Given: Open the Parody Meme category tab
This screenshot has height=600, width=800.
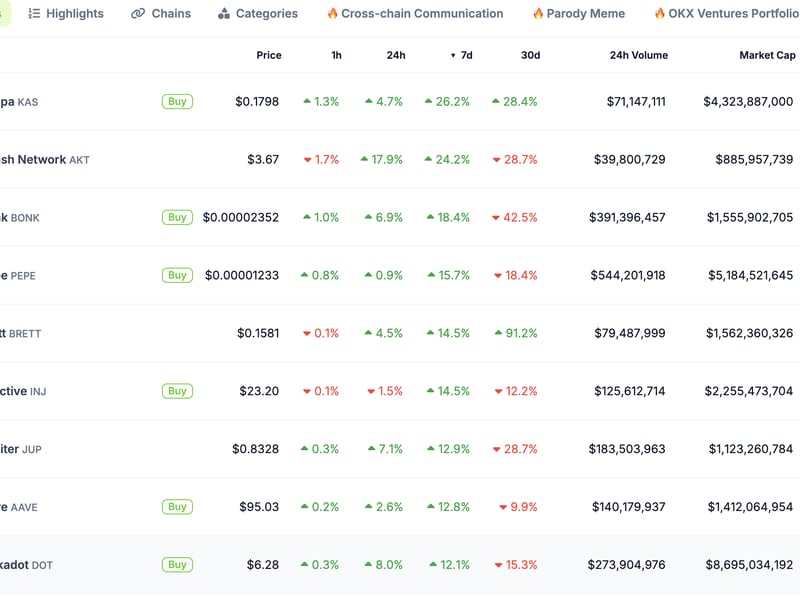Looking at the screenshot, I should 585,14.
